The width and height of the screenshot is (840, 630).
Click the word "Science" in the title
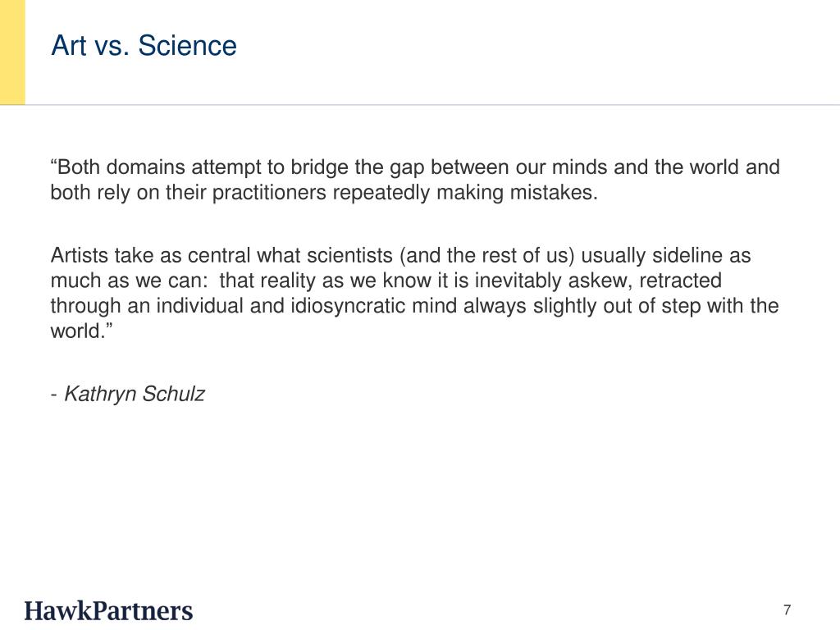point(188,46)
